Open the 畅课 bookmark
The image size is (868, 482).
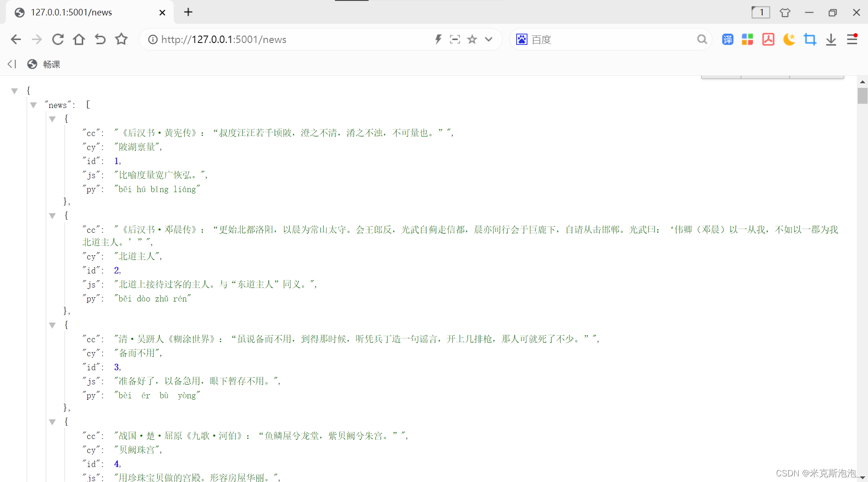44,64
